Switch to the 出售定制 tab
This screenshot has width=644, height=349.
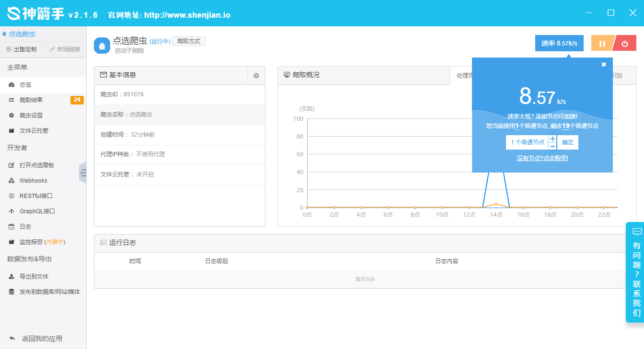coord(21,49)
